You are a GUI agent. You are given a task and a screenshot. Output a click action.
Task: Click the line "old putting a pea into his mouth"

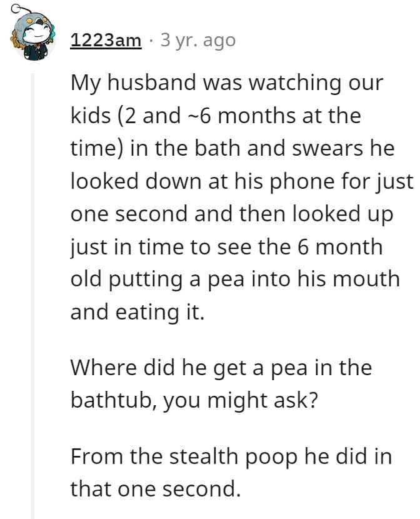tap(234, 279)
